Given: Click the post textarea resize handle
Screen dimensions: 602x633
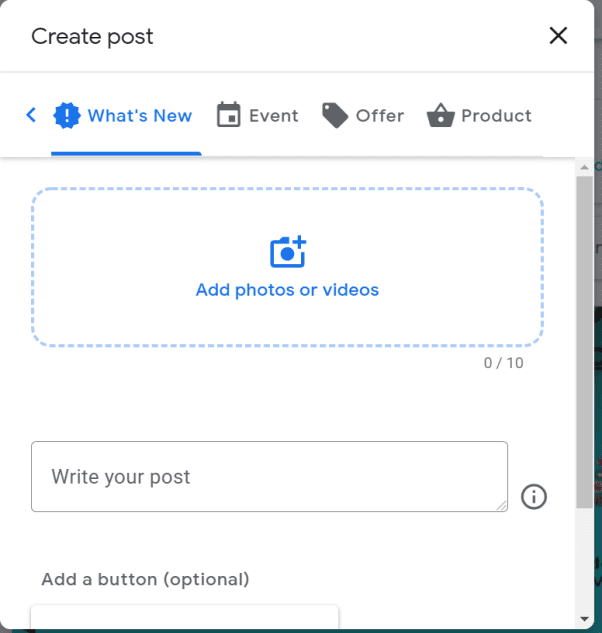Looking at the screenshot, I should coord(501,505).
